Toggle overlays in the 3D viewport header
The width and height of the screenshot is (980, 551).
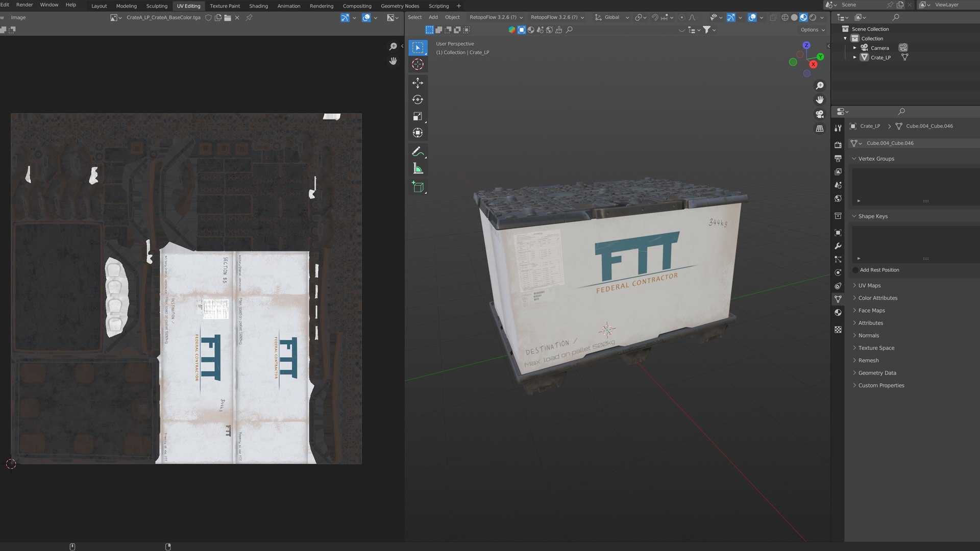point(752,17)
